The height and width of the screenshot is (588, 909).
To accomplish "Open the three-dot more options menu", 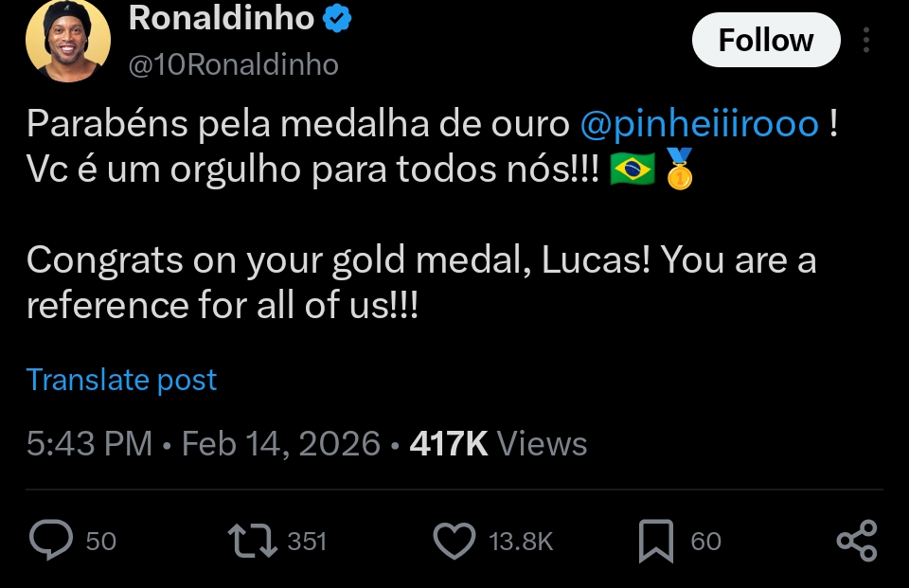I will [866, 41].
